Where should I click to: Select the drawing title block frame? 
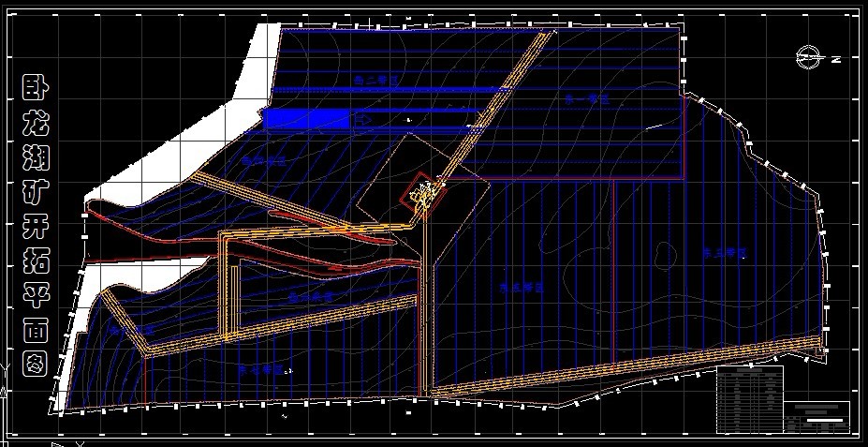[x=817, y=417]
